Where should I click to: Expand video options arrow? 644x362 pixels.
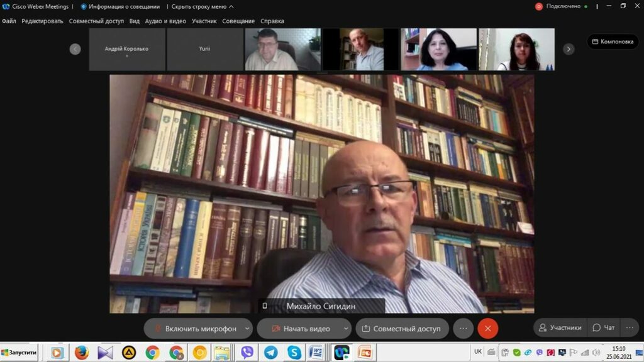point(346,328)
